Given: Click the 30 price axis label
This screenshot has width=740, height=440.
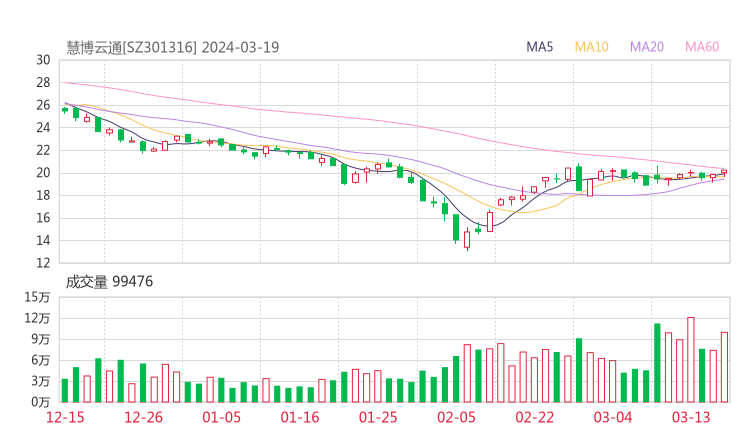Looking at the screenshot, I should 43,60.
